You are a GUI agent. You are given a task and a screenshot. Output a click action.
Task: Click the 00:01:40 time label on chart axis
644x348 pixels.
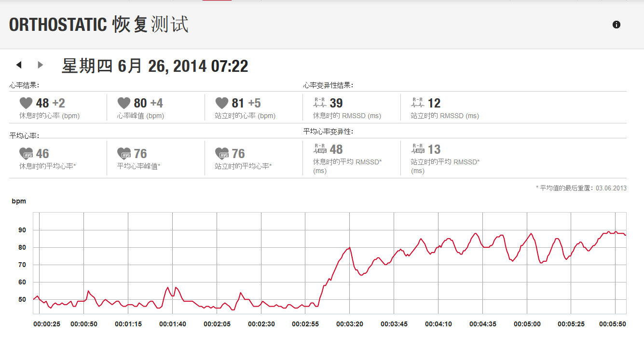172,324
